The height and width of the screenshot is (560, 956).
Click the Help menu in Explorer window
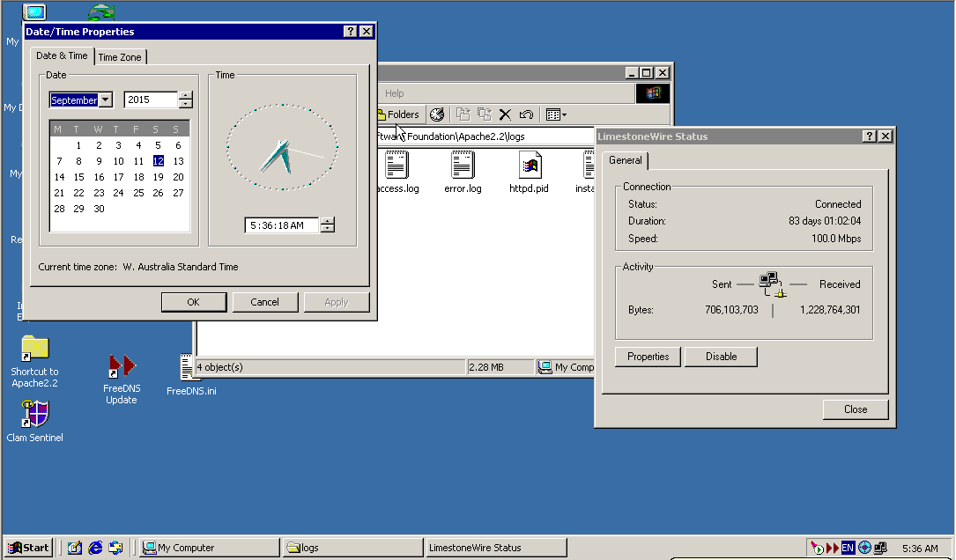[394, 93]
